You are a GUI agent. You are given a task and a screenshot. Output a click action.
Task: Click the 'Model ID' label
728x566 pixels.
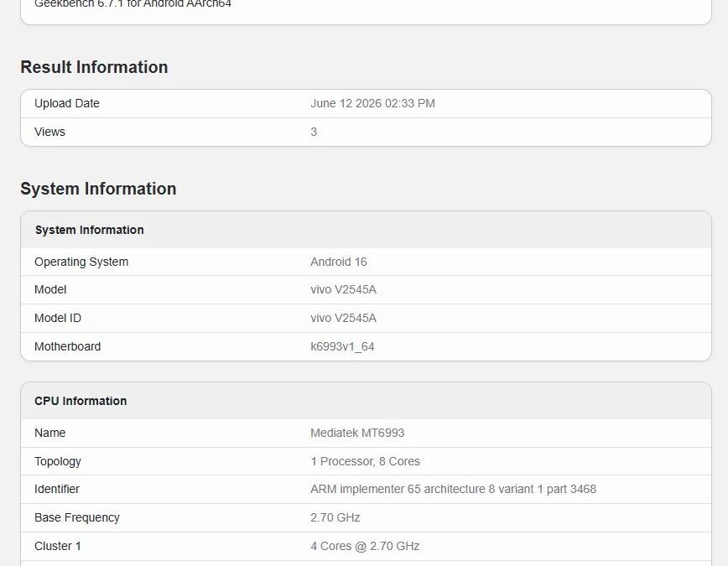pos(58,318)
